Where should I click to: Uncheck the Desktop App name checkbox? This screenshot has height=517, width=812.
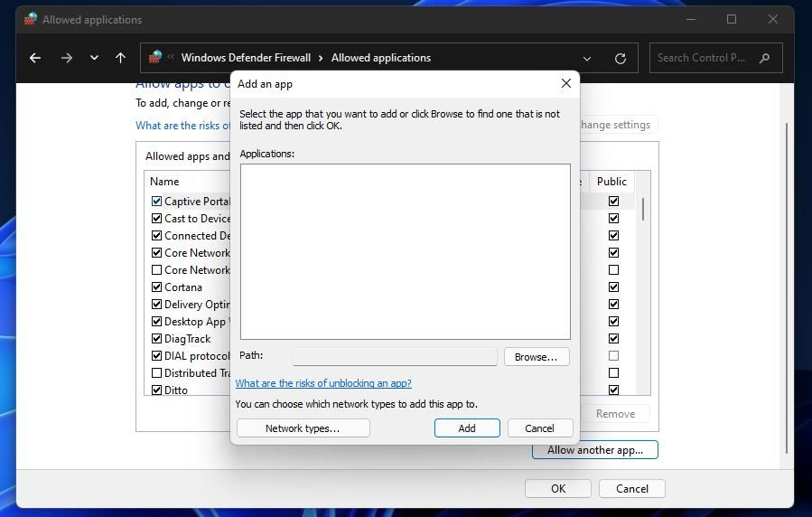point(156,321)
